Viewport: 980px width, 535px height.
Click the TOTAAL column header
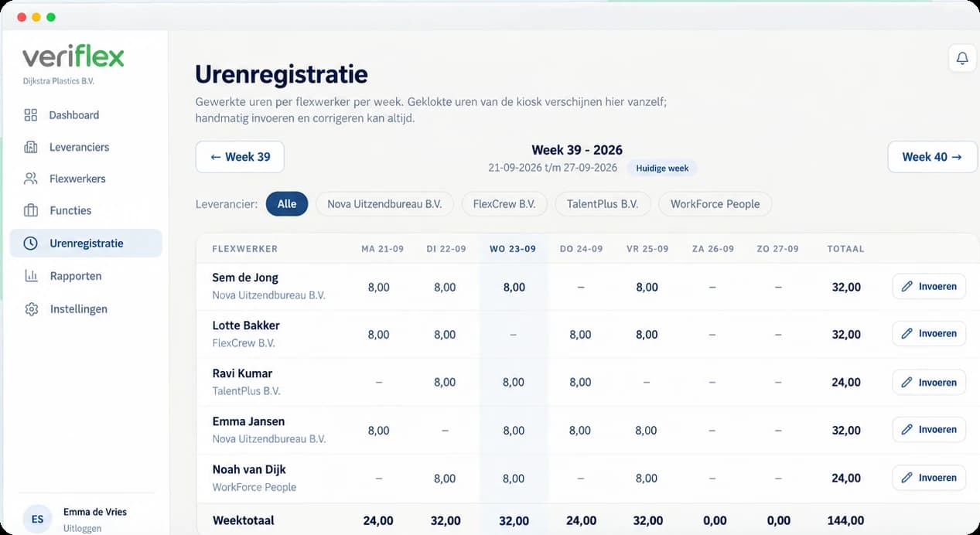[x=845, y=249]
